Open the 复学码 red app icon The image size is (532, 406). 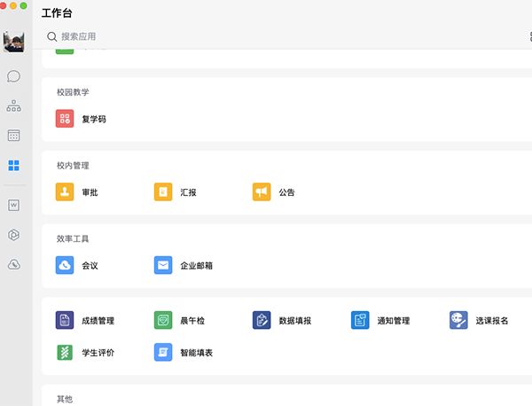(65, 119)
